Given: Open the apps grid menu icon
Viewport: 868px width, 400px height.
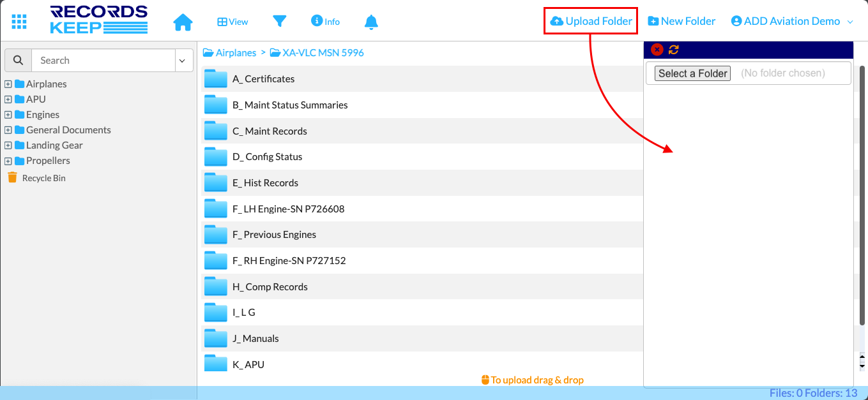Looking at the screenshot, I should coord(19,22).
